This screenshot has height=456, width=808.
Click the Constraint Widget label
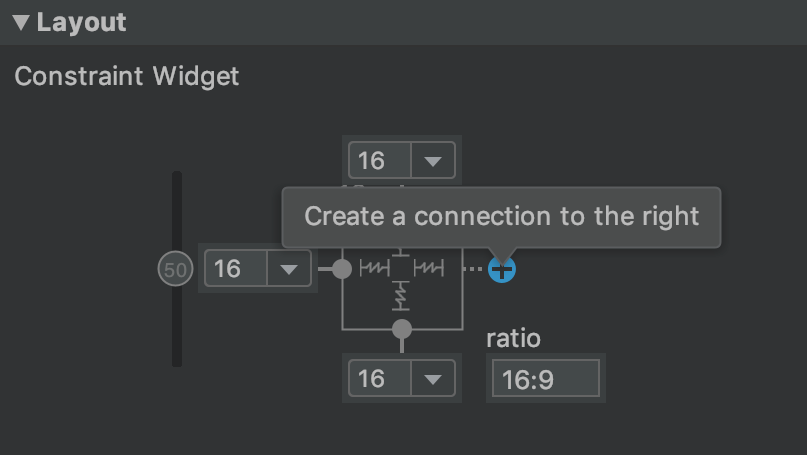pyautogui.click(x=127, y=76)
